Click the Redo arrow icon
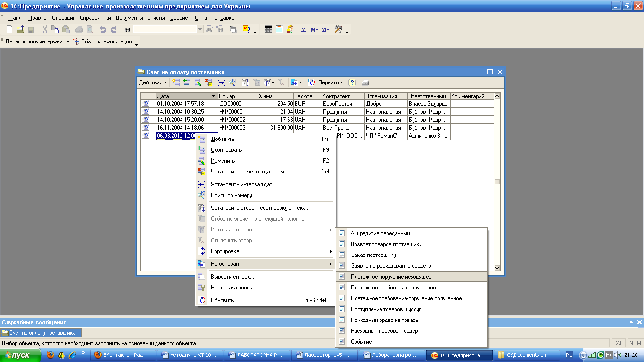The width and height of the screenshot is (644, 362). point(114,29)
